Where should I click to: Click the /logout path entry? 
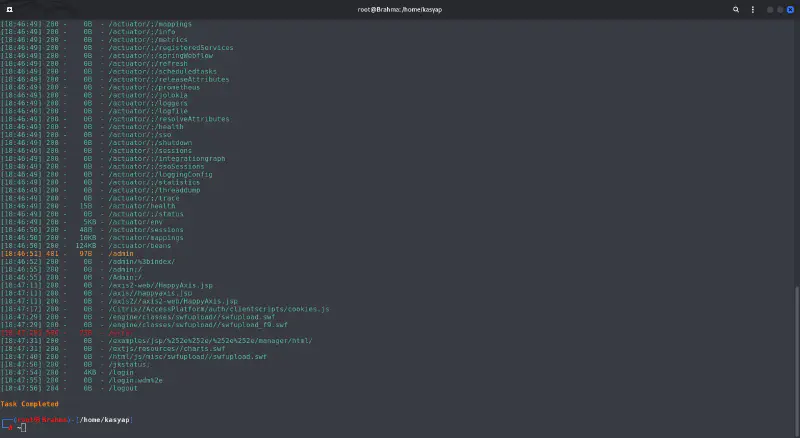point(125,388)
